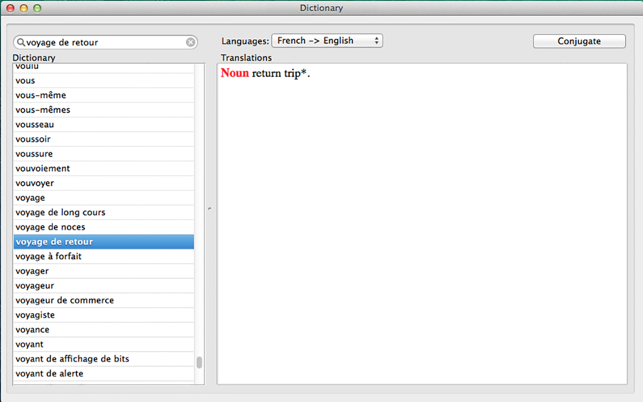Click the dictionary list scrollbar thumb
Screen dimensions: 643x402
click(199, 362)
